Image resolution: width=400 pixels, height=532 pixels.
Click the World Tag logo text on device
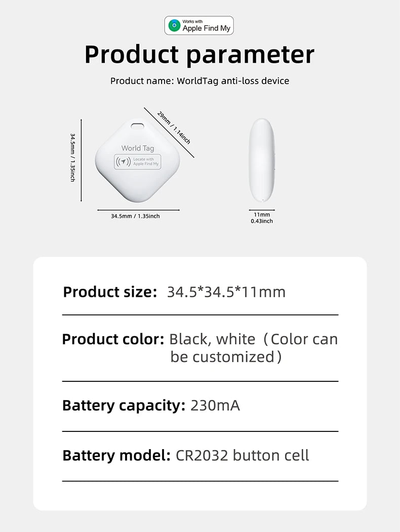click(138, 148)
